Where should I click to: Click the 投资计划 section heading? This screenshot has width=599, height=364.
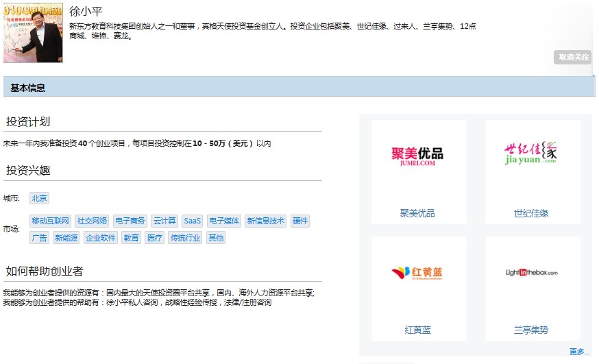(x=28, y=121)
